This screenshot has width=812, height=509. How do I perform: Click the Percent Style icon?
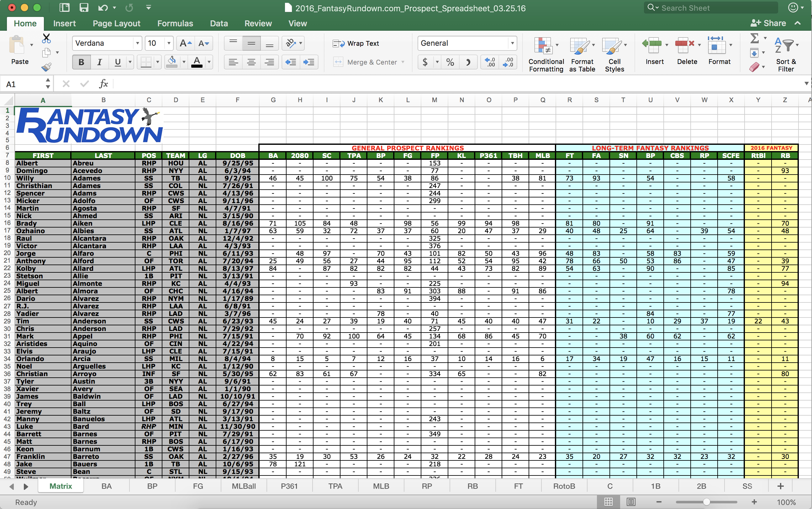point(450,62)
